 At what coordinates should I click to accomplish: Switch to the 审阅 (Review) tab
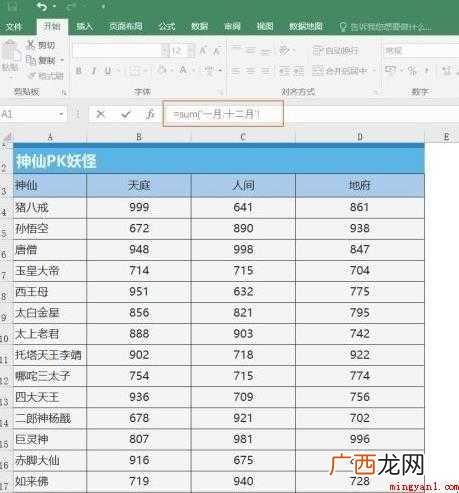pyautogui.click(x=232, y=26)
